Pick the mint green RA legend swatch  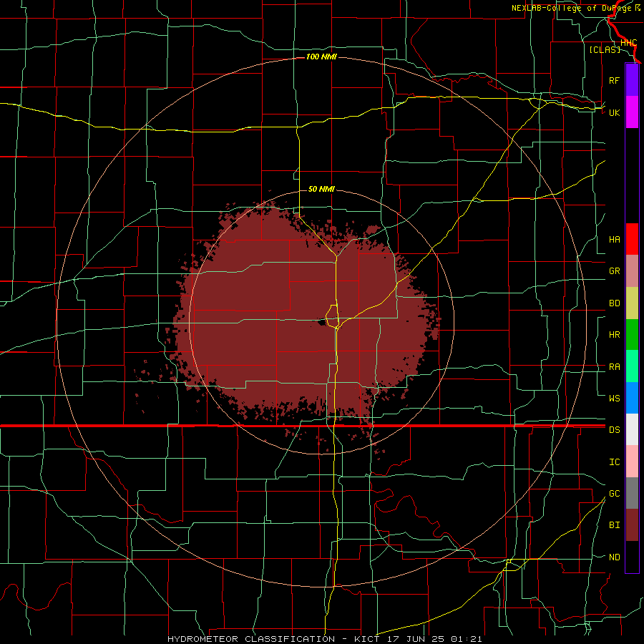632,366
